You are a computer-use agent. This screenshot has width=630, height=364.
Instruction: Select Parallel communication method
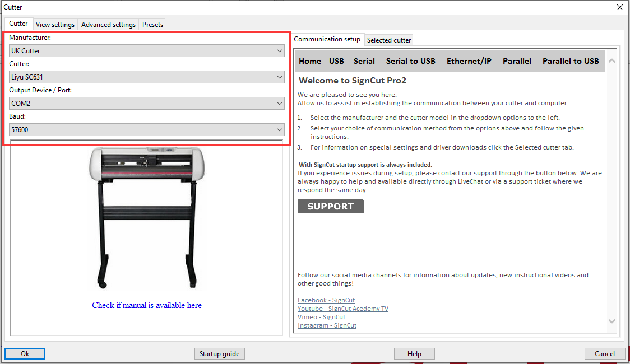click(x=517, y=61)
